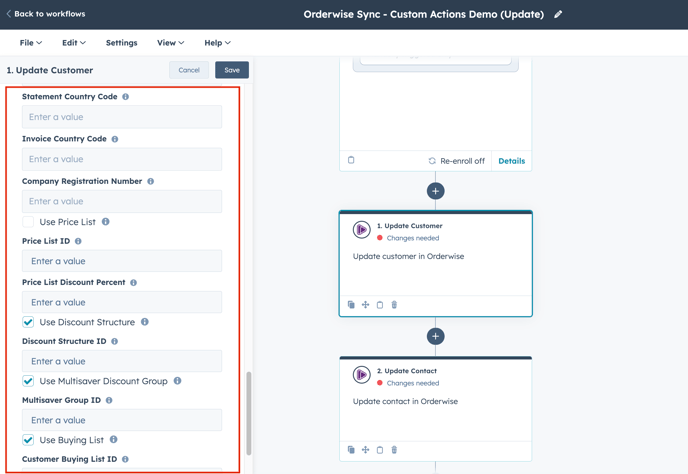Image resolution: width=688 pixels, height=474 pixels.
Task: Click the clipboard icon on trigger card
Action: click(x=351, y=160)
